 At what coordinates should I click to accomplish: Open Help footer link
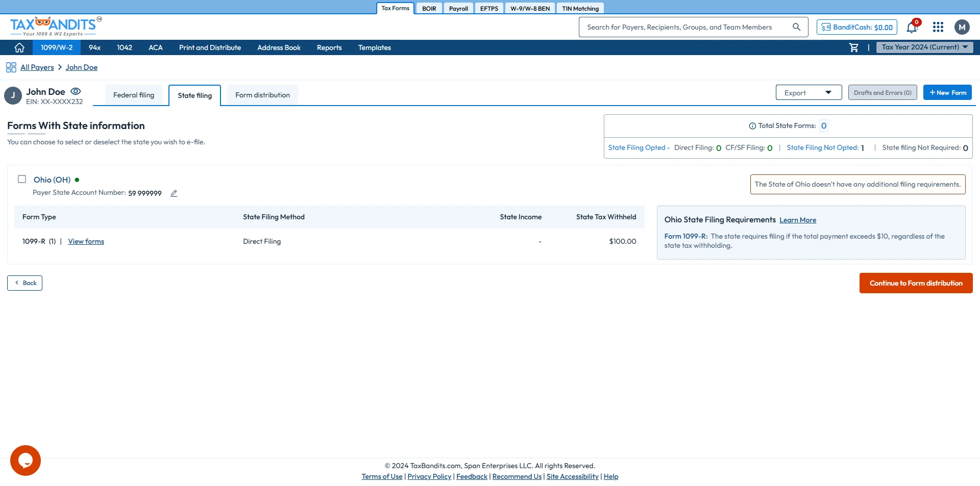[x=610, y=476]
